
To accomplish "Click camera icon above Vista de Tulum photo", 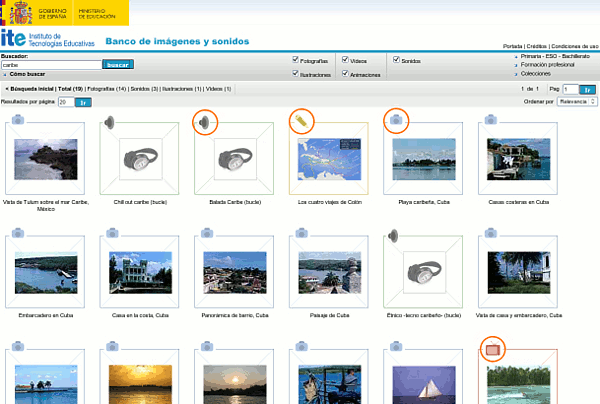I will (x=18, y=120).
